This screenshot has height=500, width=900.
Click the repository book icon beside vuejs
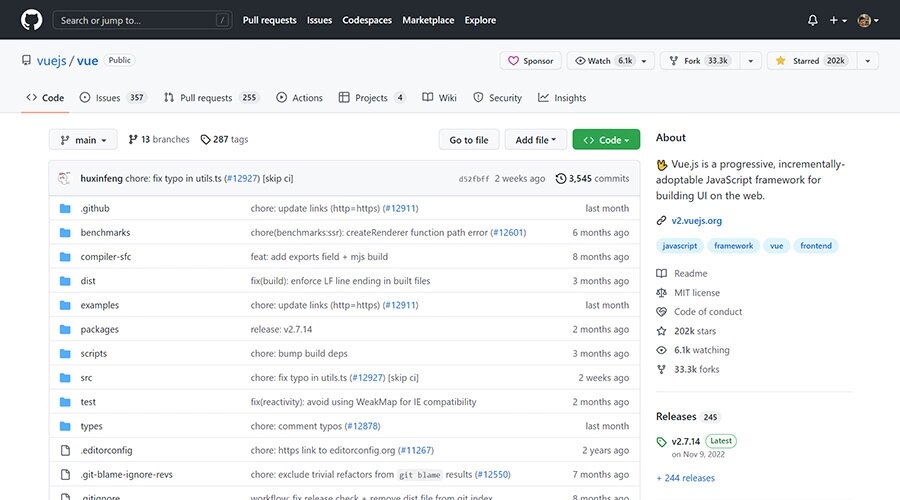(x=26, y=60)
